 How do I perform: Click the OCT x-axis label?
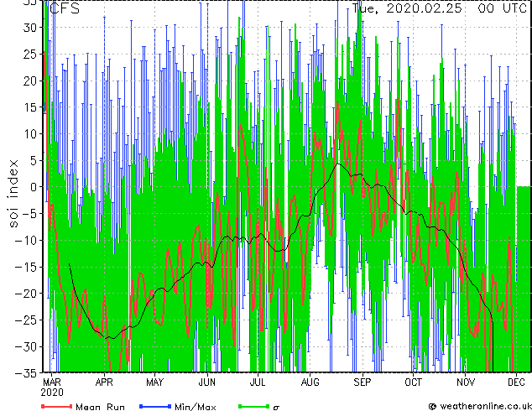pos(413,382)
